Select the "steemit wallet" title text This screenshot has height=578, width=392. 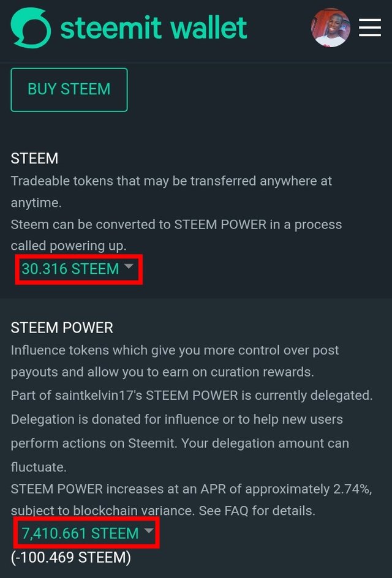(153, 28)
